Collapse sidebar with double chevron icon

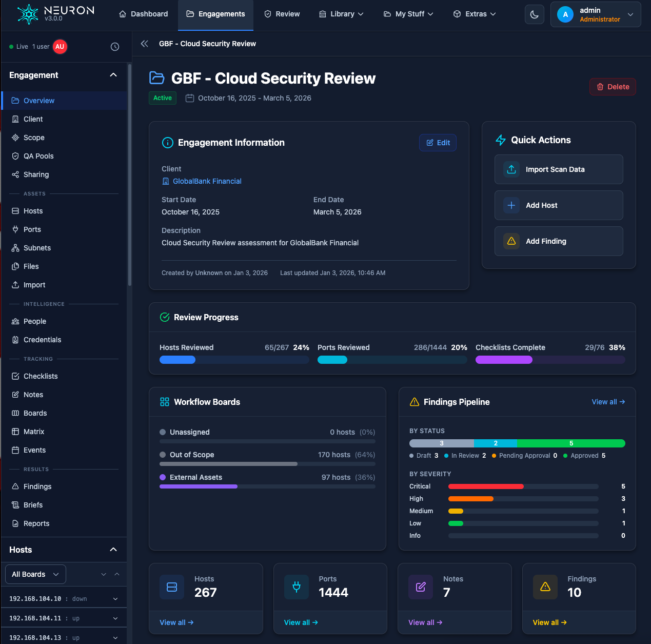click(x=145, y=44)
